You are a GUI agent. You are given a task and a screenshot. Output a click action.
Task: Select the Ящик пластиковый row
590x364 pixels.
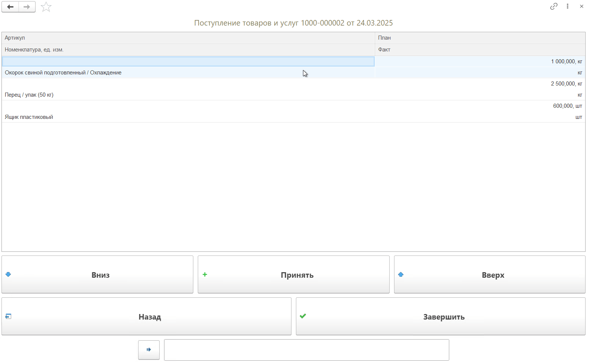click(x=29, y=117)
